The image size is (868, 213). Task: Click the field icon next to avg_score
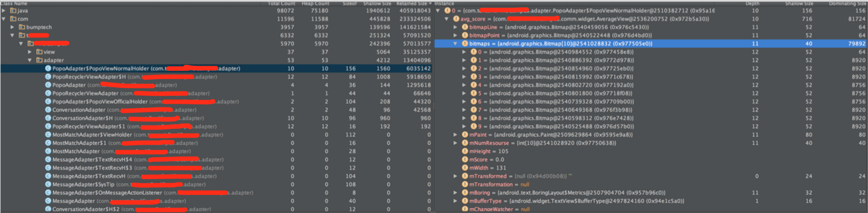456,19
